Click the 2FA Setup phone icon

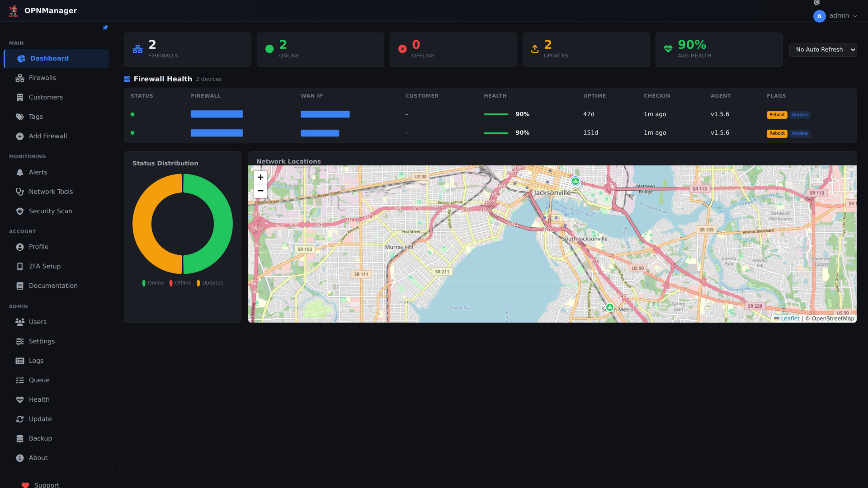pos(20,267)
